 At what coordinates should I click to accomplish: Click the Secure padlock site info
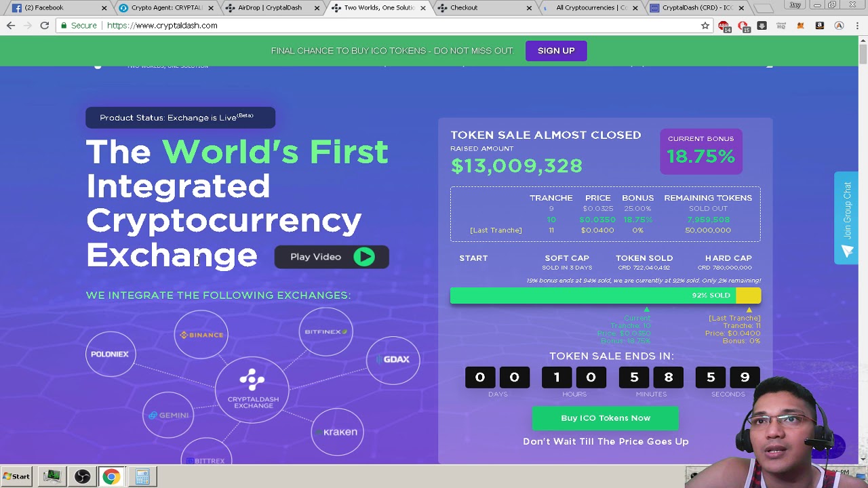79,26
